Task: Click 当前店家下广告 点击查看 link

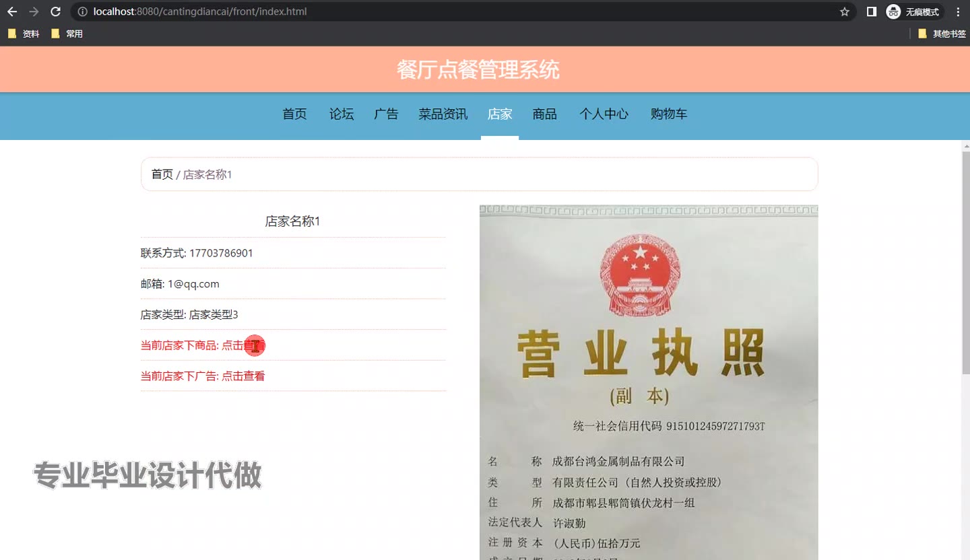Action: pos(203,376)
